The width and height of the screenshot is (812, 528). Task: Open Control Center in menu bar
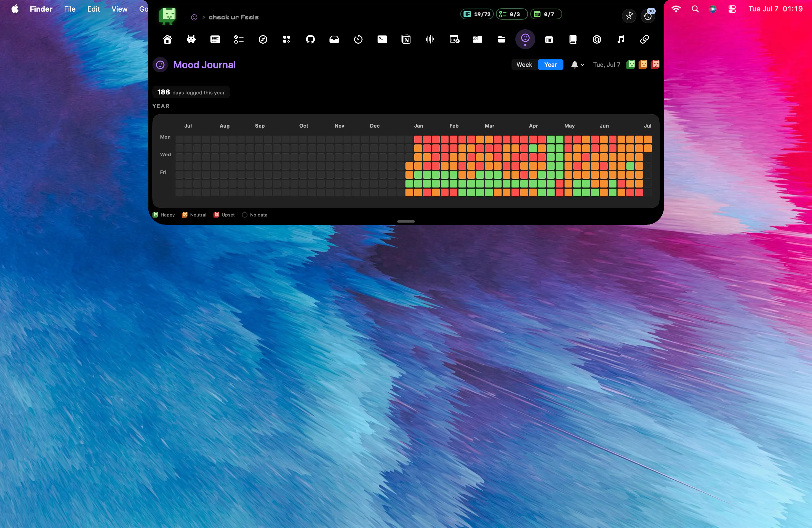click(732, 9)
